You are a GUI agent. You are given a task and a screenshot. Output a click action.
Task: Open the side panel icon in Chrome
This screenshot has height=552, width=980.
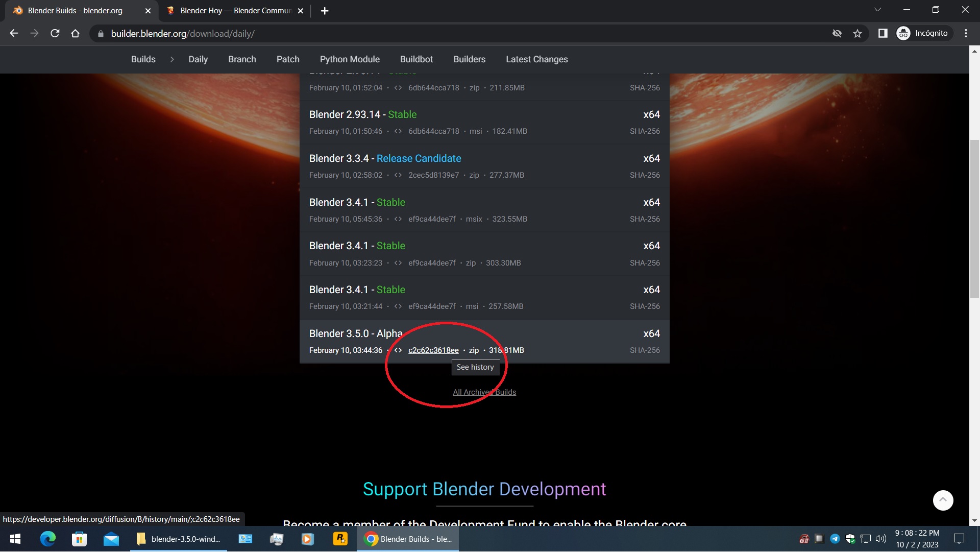tap(883, 33)
